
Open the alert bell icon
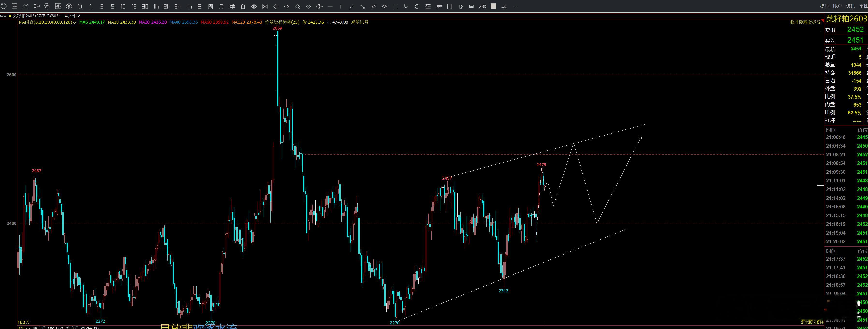(80, 6)
